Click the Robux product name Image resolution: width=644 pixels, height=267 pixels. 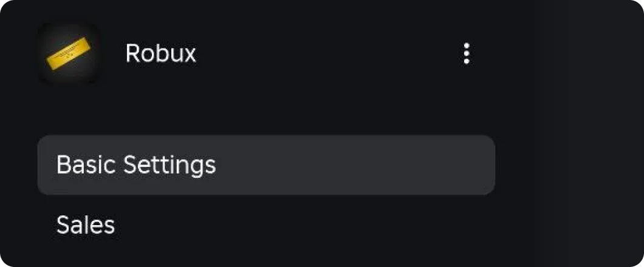(x=160, y=53)
